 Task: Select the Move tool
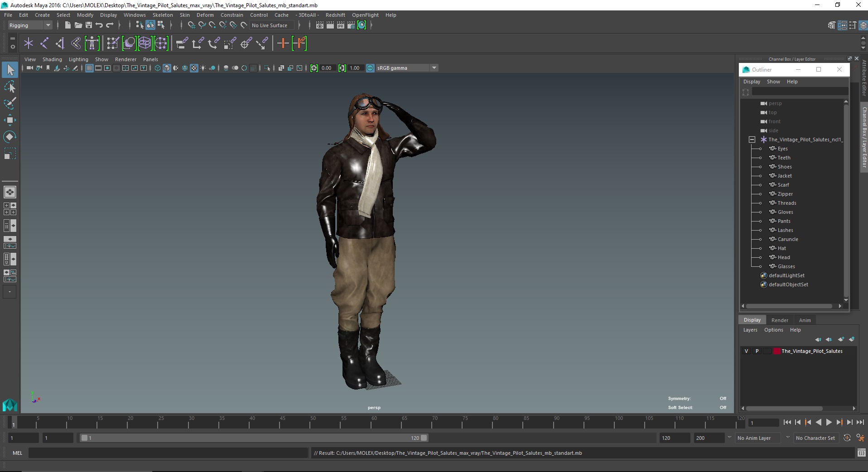10,120
